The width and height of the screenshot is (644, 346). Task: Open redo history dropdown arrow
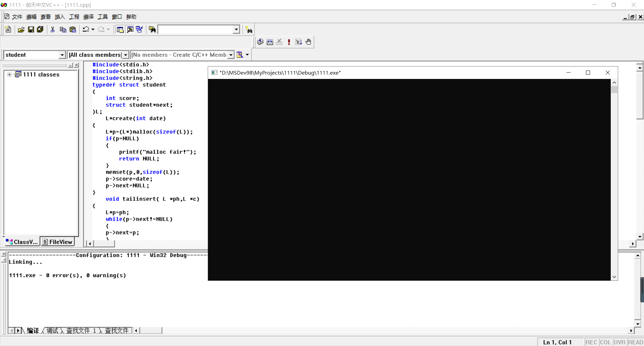tap(108, 30)
